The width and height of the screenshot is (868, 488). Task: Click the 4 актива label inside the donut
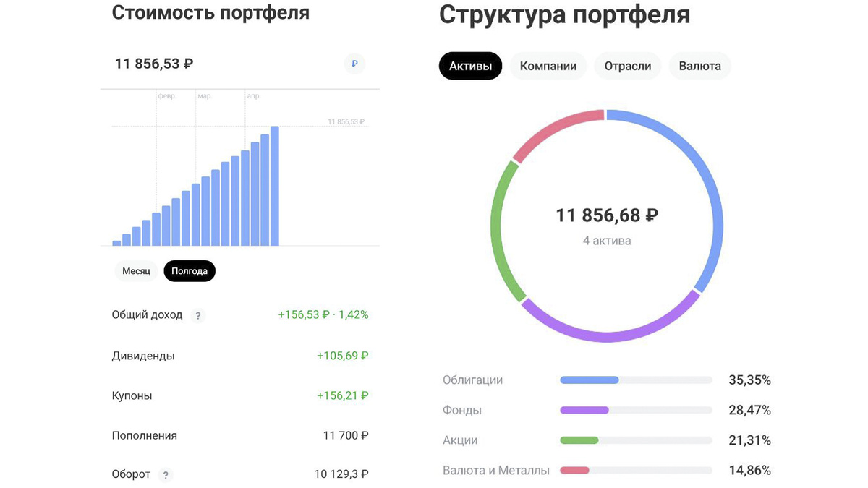point(607,241)
